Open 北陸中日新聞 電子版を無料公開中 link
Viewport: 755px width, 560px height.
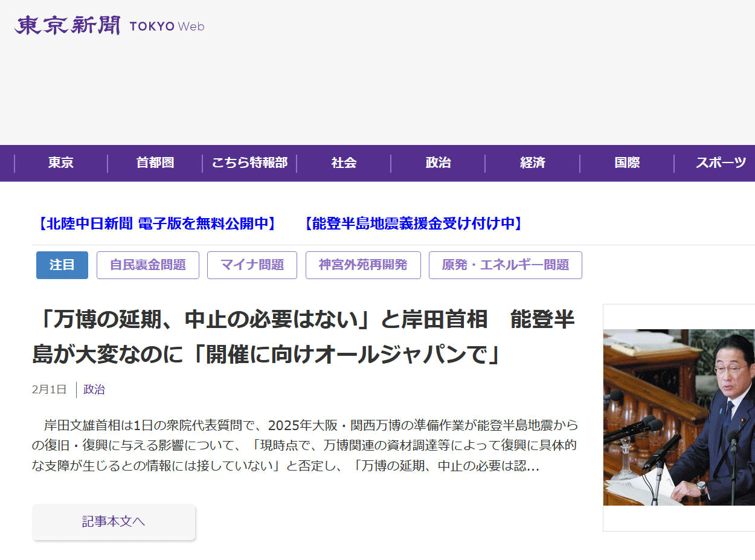[157, 224]
